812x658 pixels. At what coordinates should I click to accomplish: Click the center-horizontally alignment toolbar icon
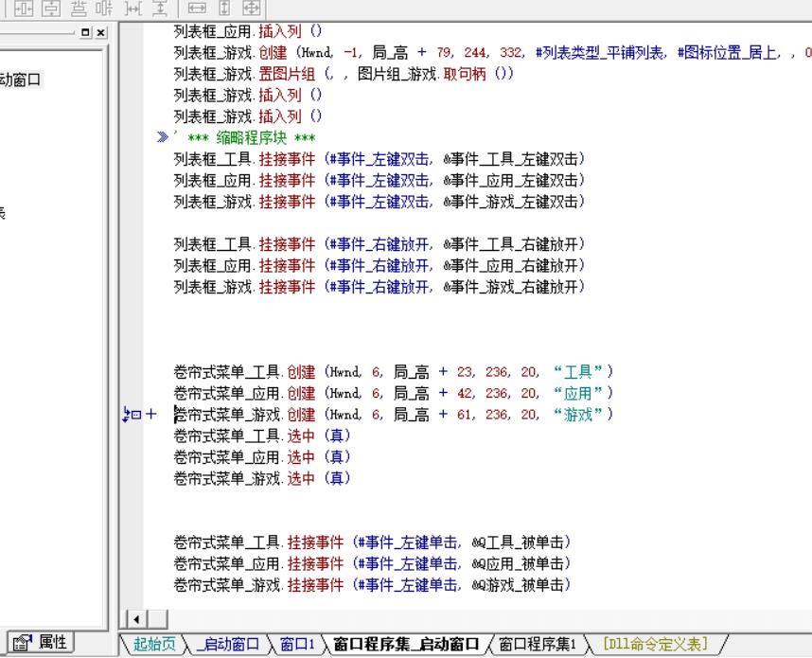[x=23, y=9]
